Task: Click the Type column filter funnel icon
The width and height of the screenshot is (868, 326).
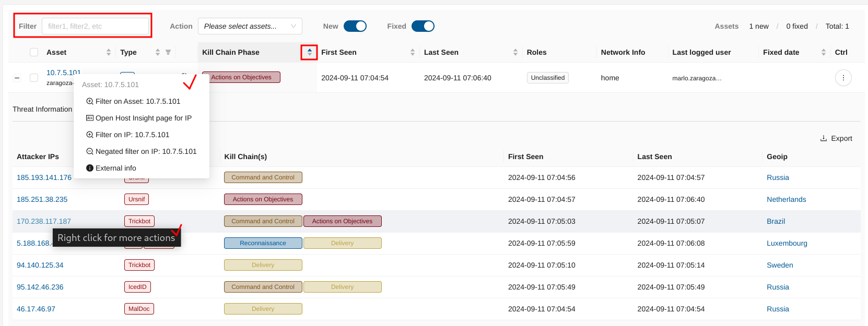Action: tap(168, 52)
